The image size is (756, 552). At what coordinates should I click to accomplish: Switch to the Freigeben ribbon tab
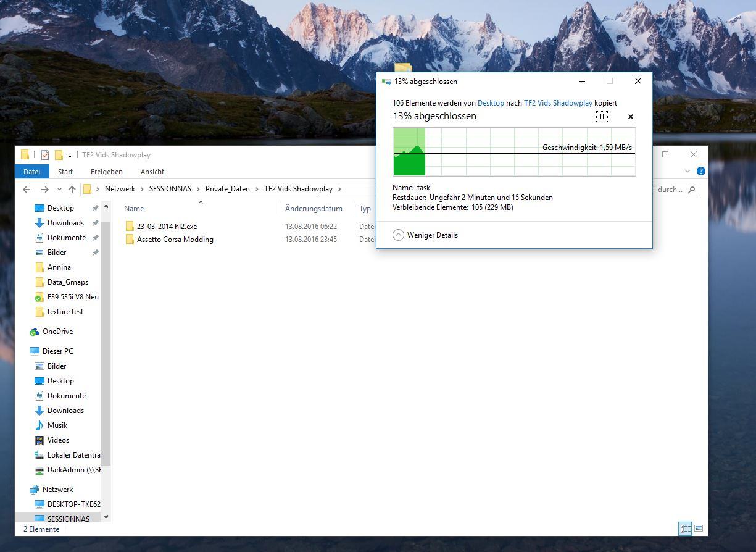click(x=107, y=172)
